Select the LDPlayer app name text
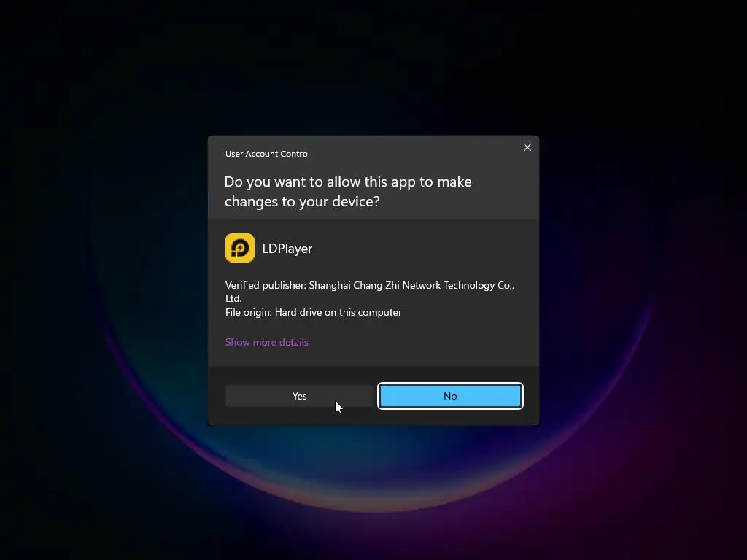This screenshot has width=747, height=560. [287, 249]
